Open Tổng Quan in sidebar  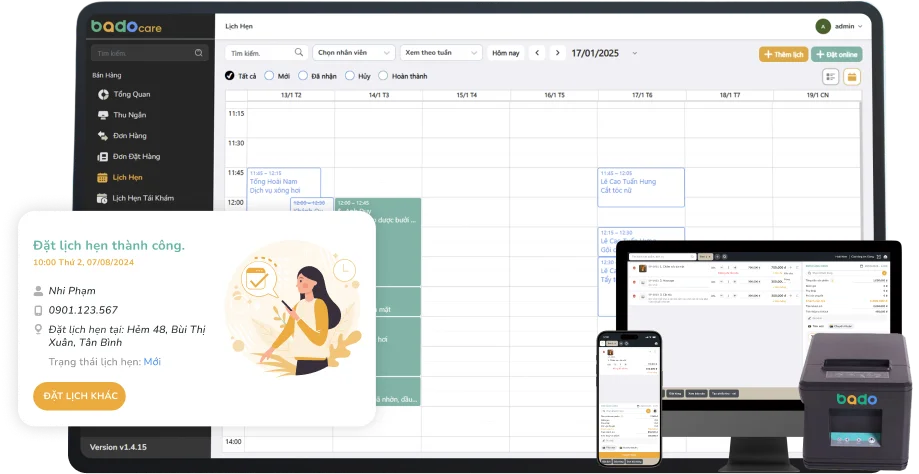(132, 94)
